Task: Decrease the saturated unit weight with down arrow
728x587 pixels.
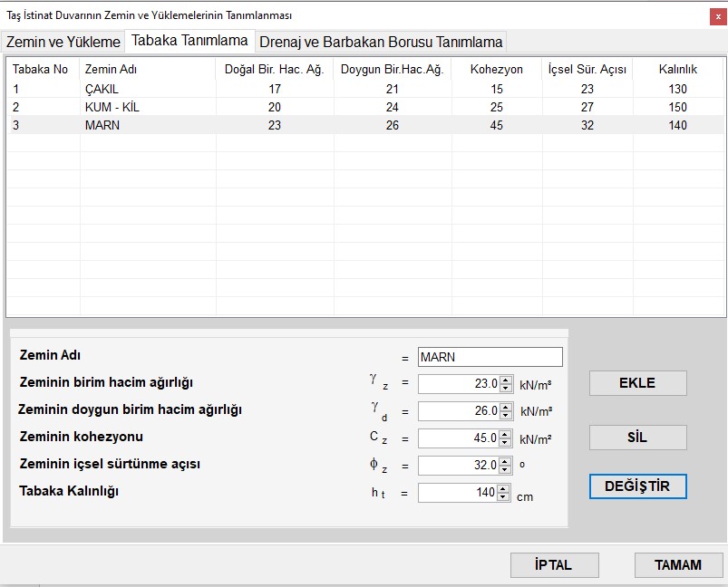Action: click(506, 415)
